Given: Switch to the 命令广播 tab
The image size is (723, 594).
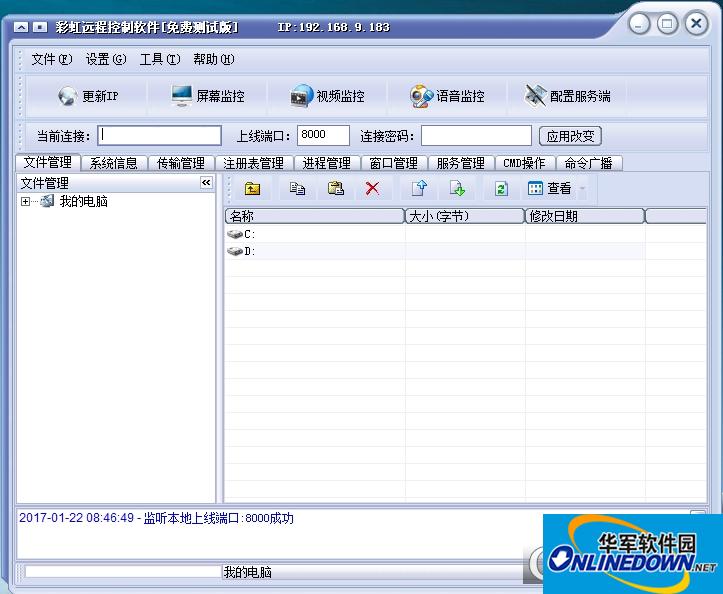Looking at the screenshot, I should pos(589,163).
